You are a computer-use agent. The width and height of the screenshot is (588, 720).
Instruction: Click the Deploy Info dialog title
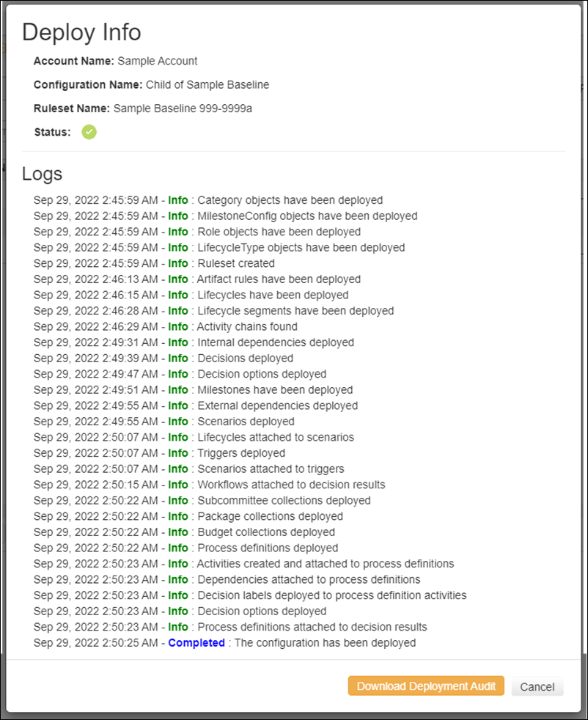point(81,32)
